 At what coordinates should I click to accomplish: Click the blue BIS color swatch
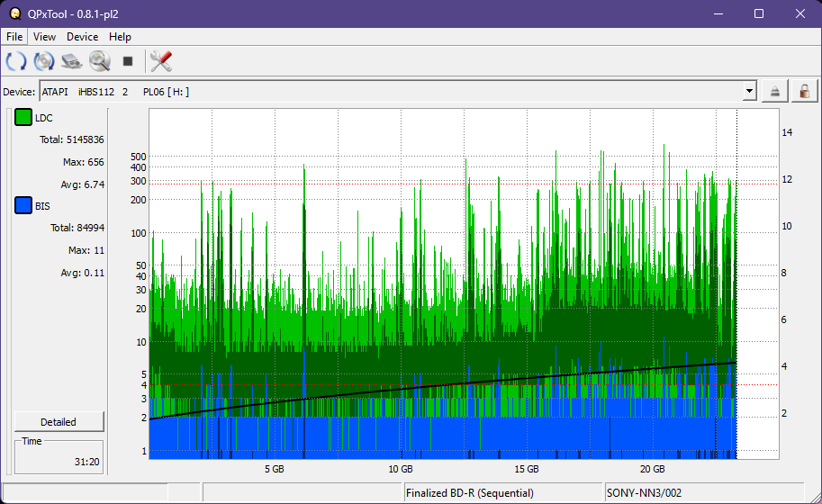point(23,205)
